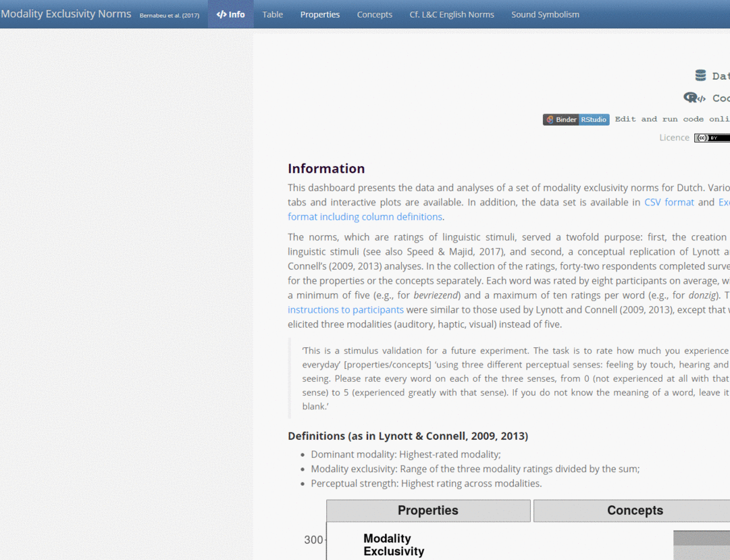Switch to the Table tab
Viewport: 730px width, 560px height.
click(x=272, y=14)
